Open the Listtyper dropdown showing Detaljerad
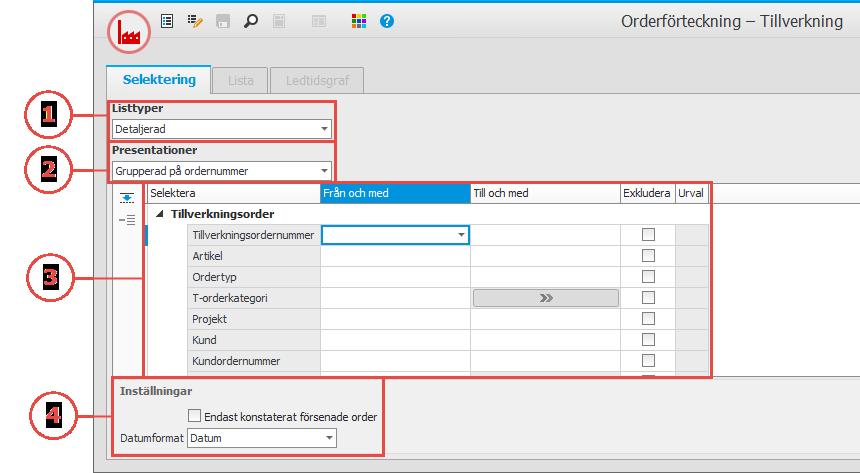This screenshot has width=860, height=473. 221,129
